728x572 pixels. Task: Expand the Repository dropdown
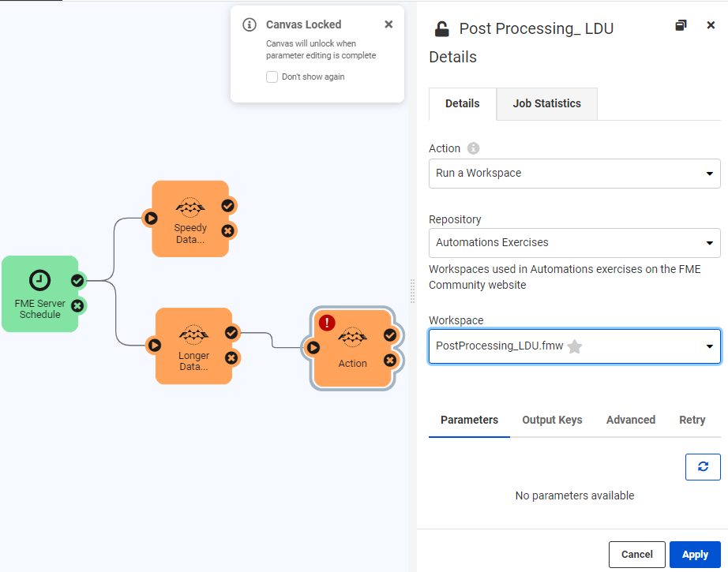coord(574,243)
